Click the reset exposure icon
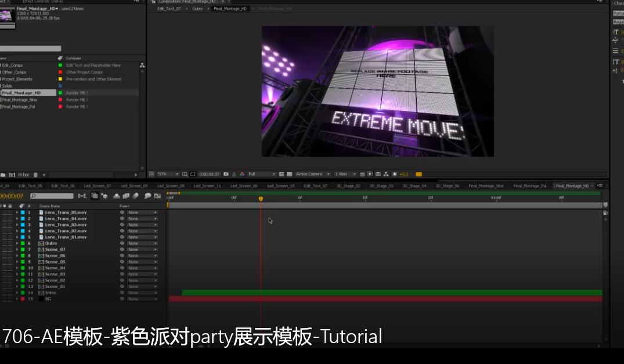 pyautogui.click(x=395, y=174)
